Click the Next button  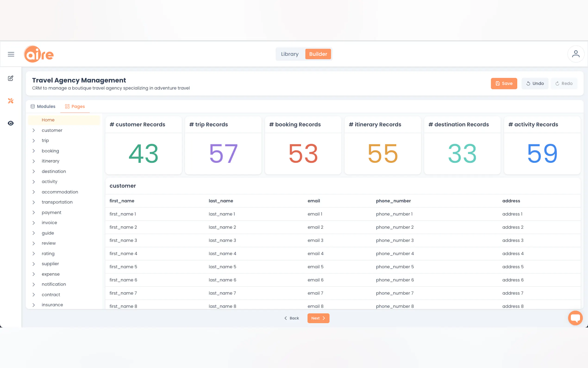pyautogui.click(x=318, y=318)
